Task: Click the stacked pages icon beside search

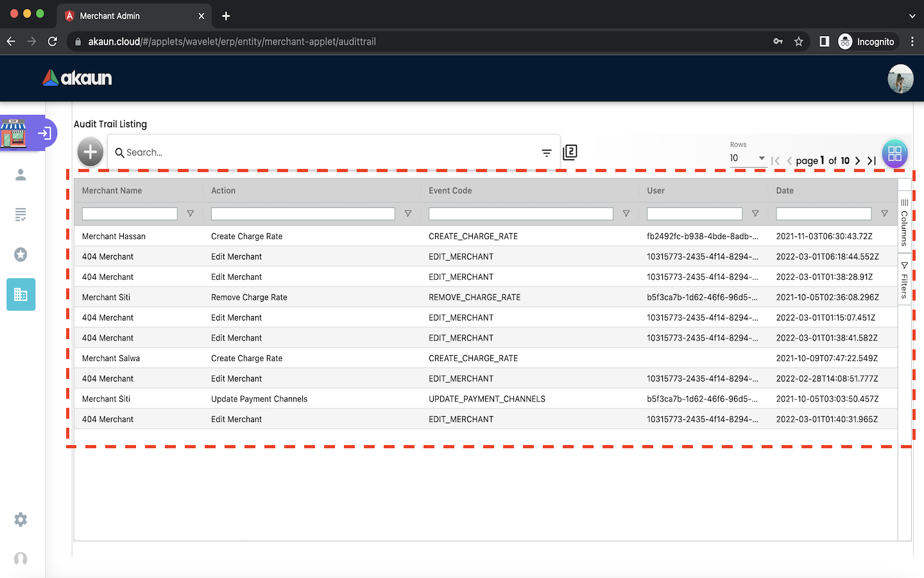Action: coord(570,152)
